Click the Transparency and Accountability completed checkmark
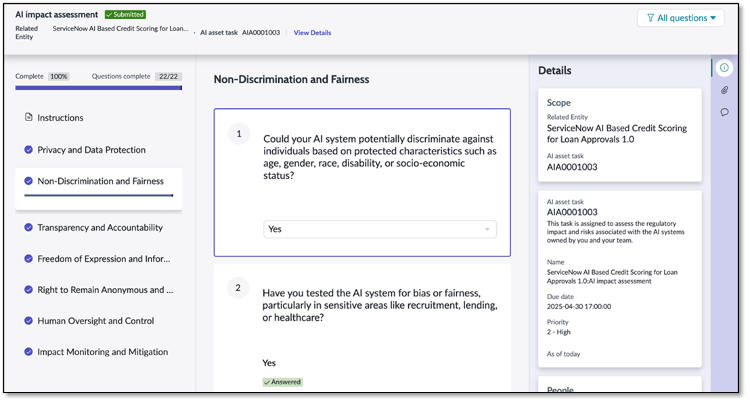 point(28,228)
